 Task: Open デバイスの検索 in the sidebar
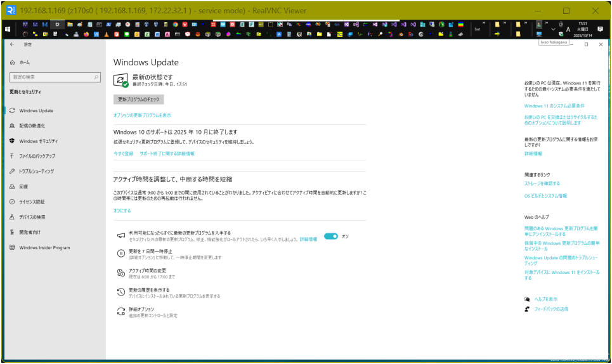coord(32,217)
